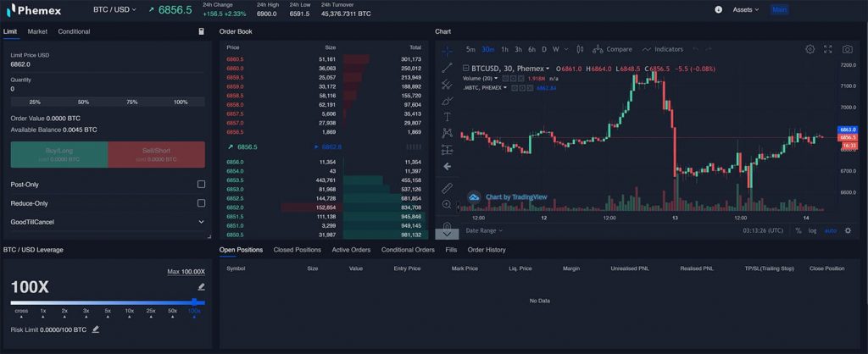Viewport: 868px width, 354px height.
Task: Select the text annotation tool
Action: (448, 117)
